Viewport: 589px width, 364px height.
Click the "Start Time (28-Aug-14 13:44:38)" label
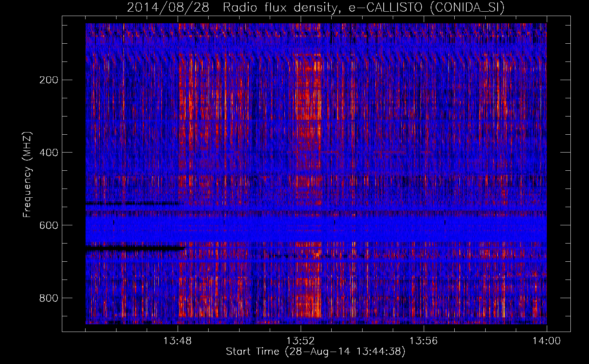point(316,352)
